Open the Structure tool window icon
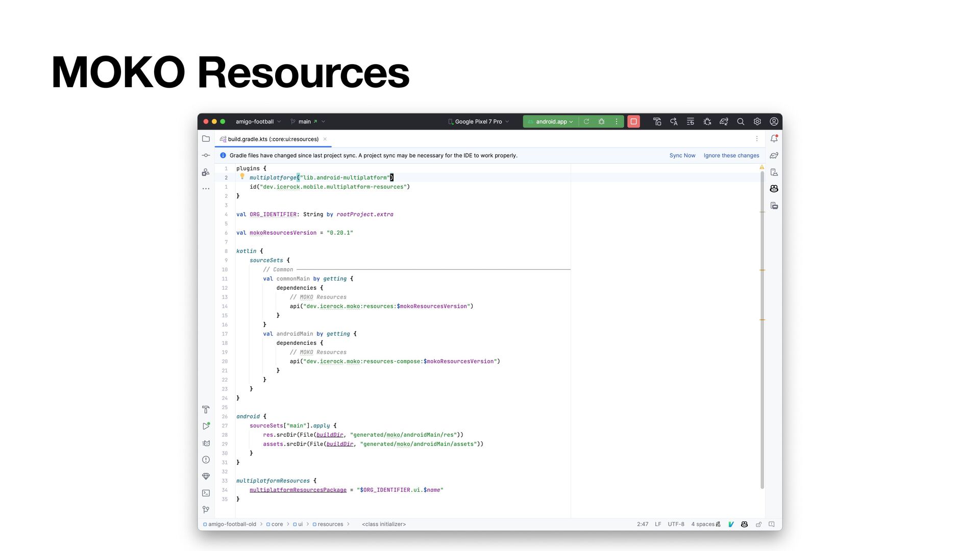Viewport: 980px width, 551px height. tap(206, 172)
